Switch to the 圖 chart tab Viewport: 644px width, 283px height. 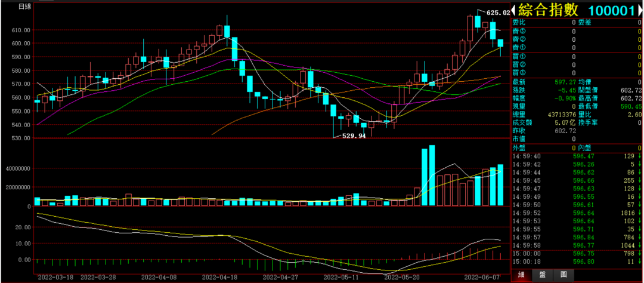(563, 275)
